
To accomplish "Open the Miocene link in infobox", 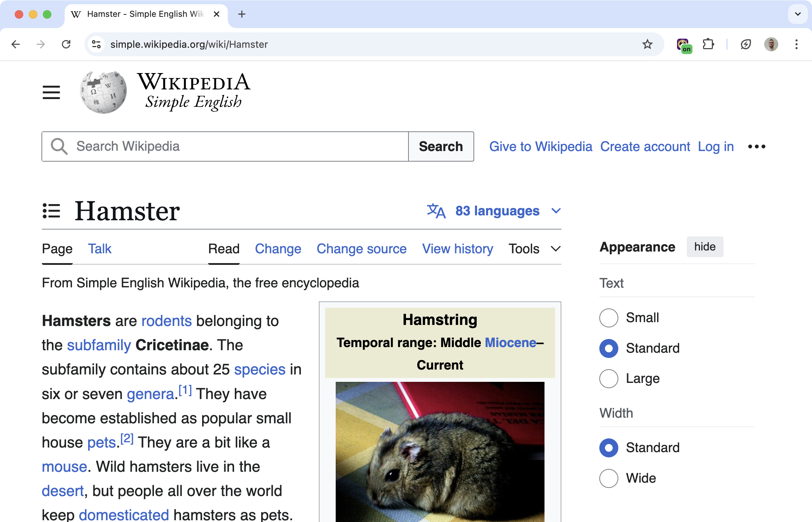I will [511, 342].
